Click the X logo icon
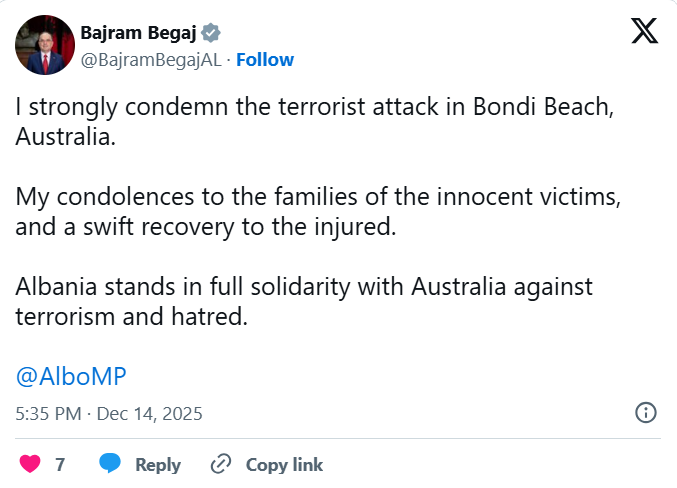The width and height of the screenshot is (677, 488). click(x=645, y=33)
